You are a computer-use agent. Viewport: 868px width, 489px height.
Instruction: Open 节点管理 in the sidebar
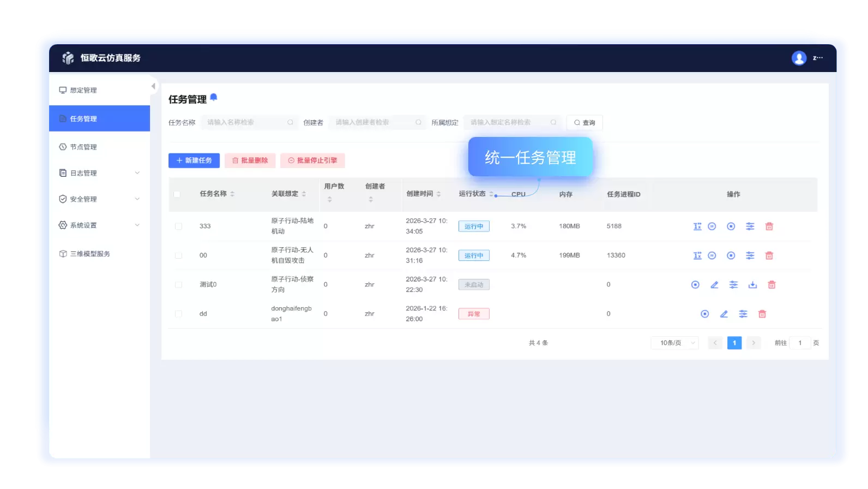pos(99,147)
